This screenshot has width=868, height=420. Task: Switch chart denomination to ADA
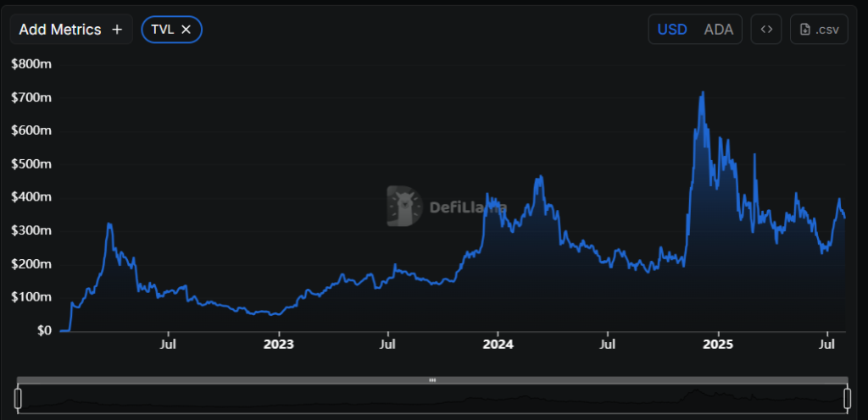[719, 30]
